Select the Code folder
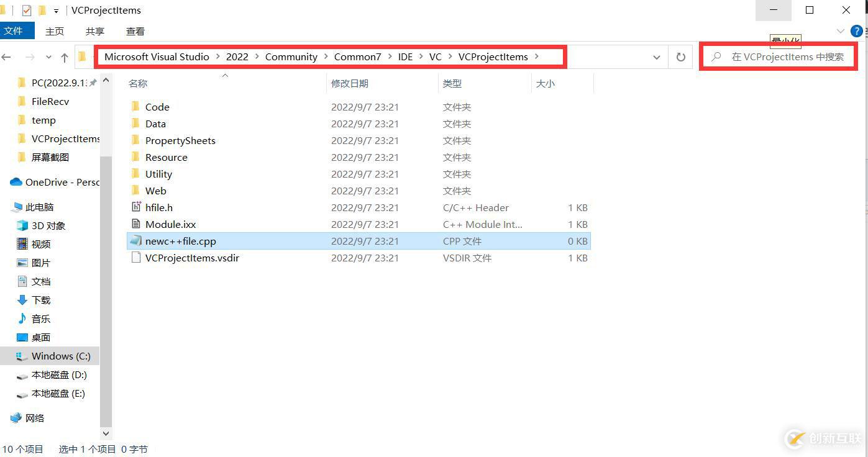This screenshot has height=457, width=868. 157,107
